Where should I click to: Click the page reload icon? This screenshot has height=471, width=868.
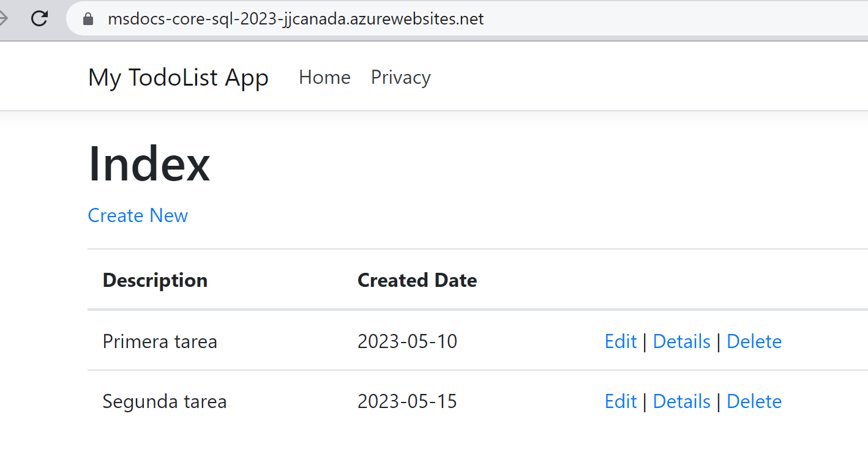pyautogui.click(x=39, y=18)
